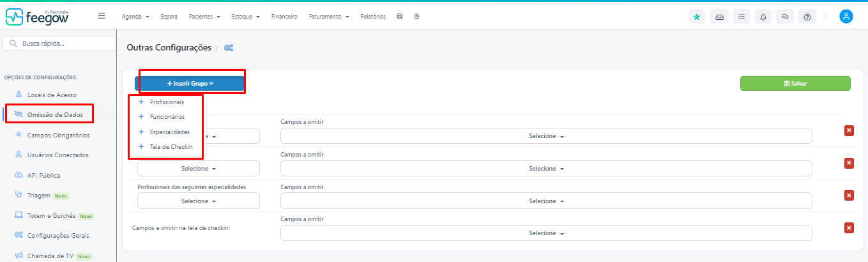Expand the Estoque menu
The width and height of the screenshot is (868, 262).
click(x=245, y=17)
